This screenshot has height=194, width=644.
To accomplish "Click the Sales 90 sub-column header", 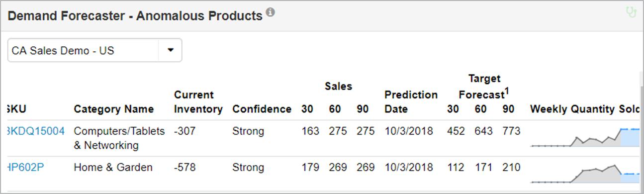I will (363, 109).
